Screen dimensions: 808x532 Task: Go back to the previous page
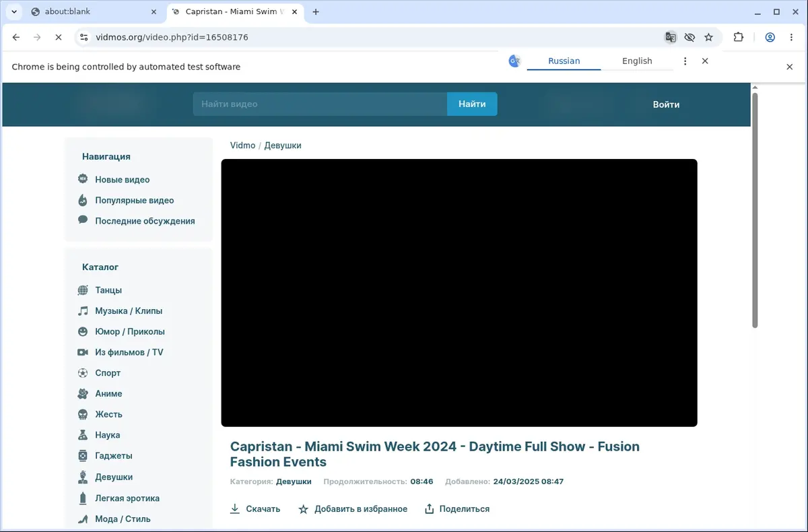[16, 37]
